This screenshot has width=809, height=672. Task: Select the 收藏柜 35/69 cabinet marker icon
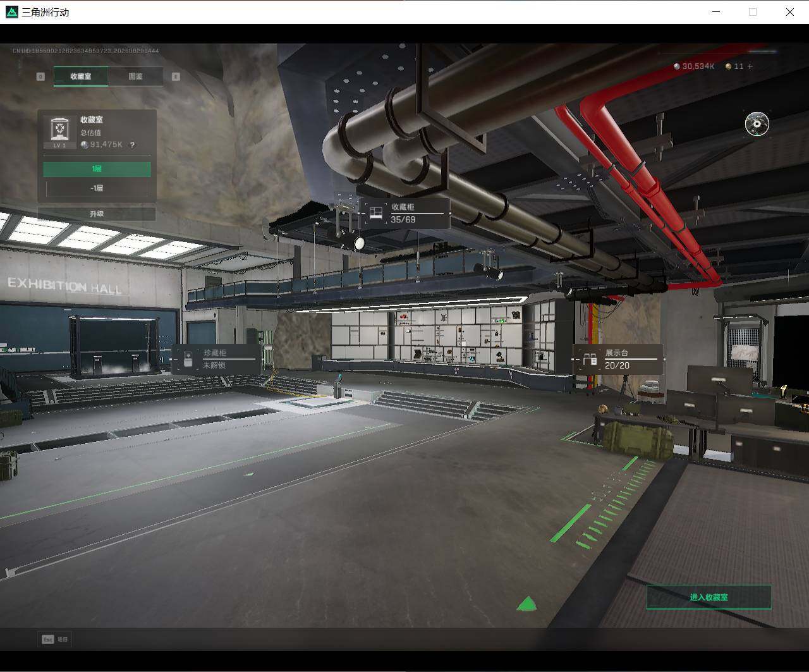tap(375, 213)
